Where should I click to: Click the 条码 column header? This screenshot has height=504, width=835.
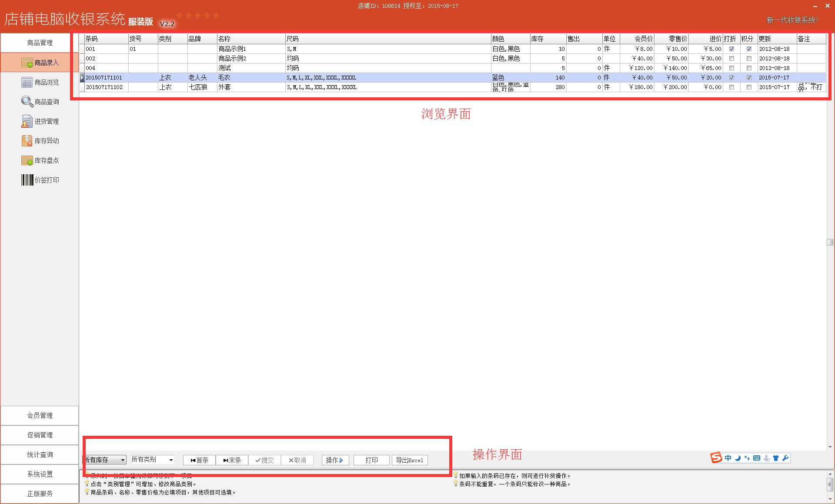106,39
